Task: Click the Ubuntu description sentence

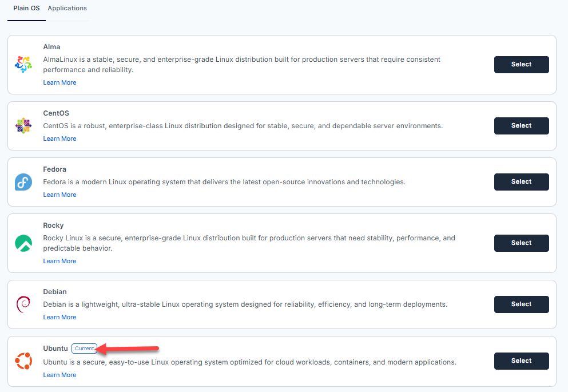Action: (250, 362)
